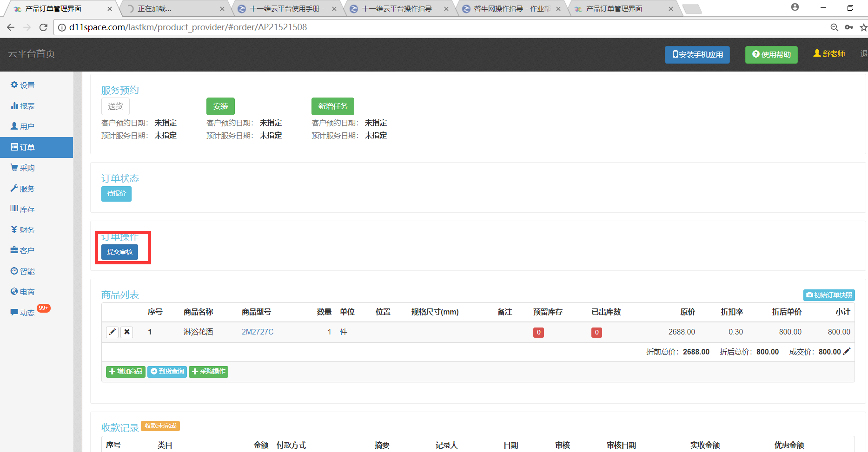The height and width of the screenshot is (452, 868).
Task: Select the 订单 orders sidebar item
Action: 36,147
